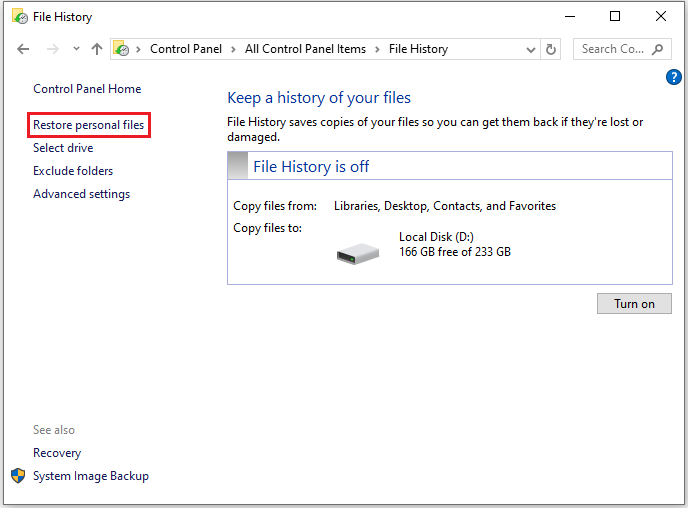Open Advanced settings

point(82,194)
